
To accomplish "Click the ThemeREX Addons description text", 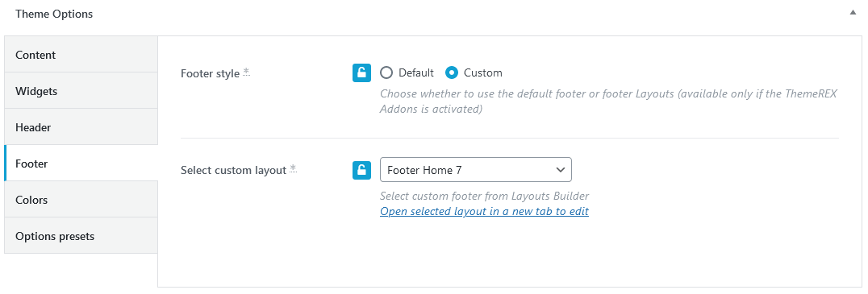I will click(608, 101).
